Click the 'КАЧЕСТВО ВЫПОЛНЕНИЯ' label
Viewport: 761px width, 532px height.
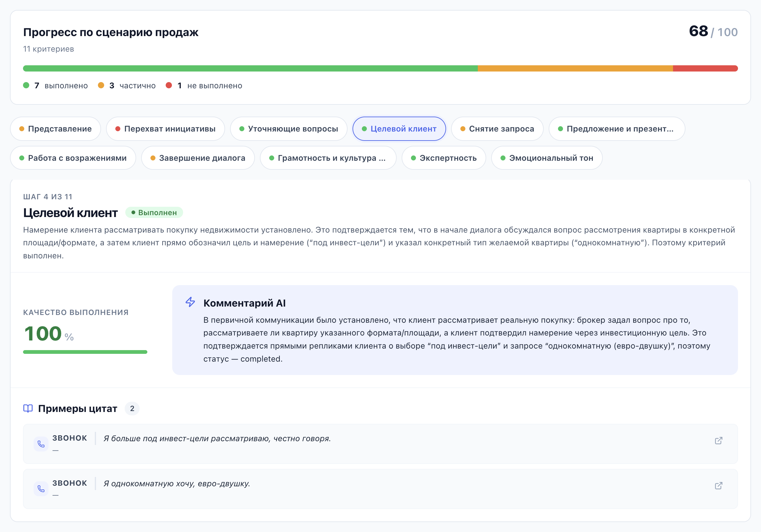(76, 312)
